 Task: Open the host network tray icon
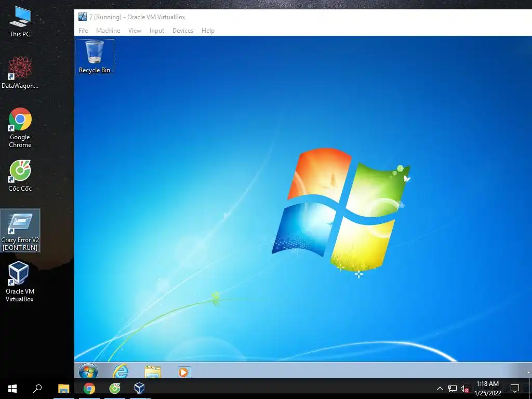(453, 389)
